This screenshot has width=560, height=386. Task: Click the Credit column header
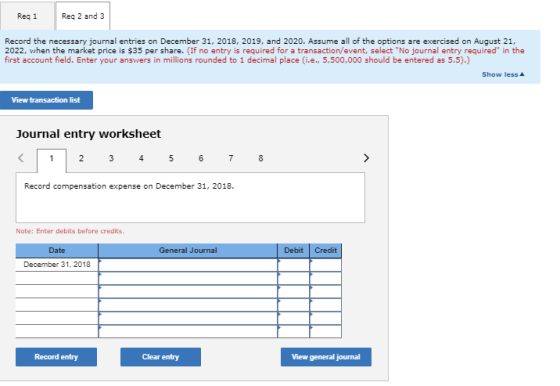tap(326, 251)
